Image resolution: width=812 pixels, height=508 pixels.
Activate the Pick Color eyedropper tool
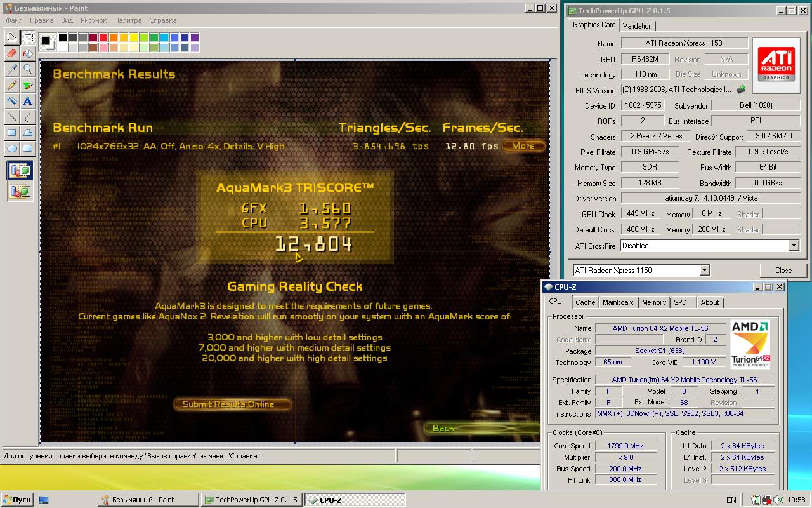(11, 69)
